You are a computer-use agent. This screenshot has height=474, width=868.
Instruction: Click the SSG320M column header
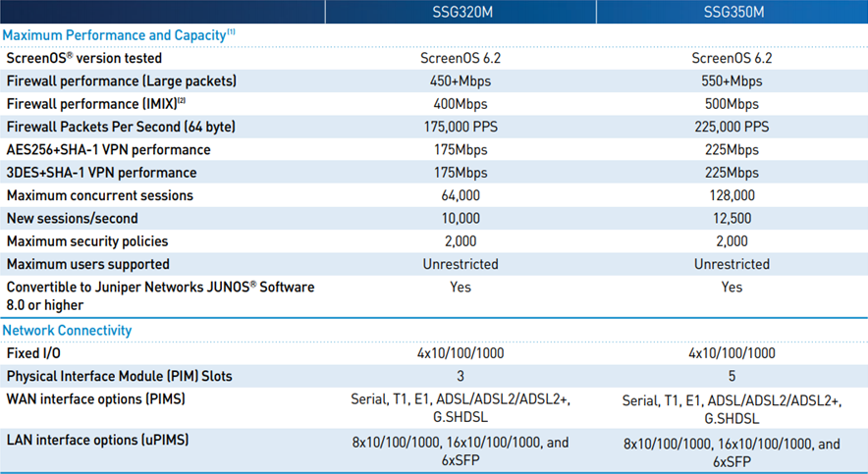pos(462,12)
